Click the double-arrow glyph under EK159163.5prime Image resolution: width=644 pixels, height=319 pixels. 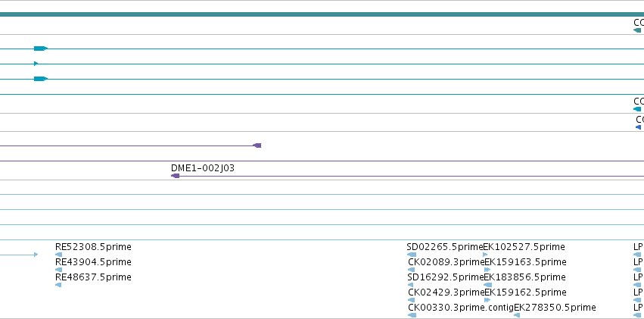tap(487, 270)
